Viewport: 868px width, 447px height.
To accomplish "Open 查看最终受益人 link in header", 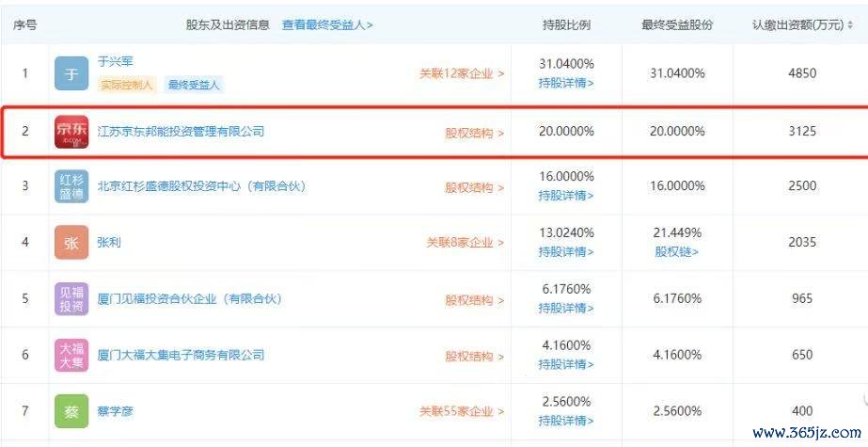I will (x=327, y=24).
